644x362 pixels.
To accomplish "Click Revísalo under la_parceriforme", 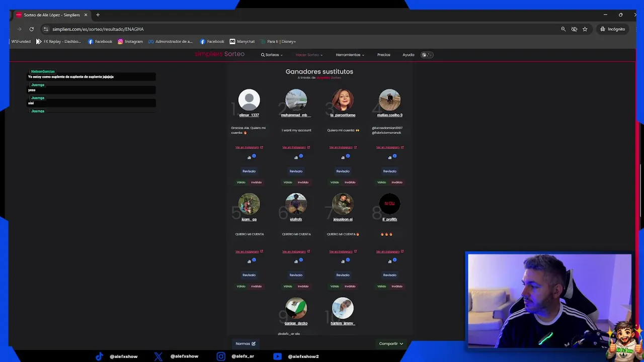I will point(343,171).
